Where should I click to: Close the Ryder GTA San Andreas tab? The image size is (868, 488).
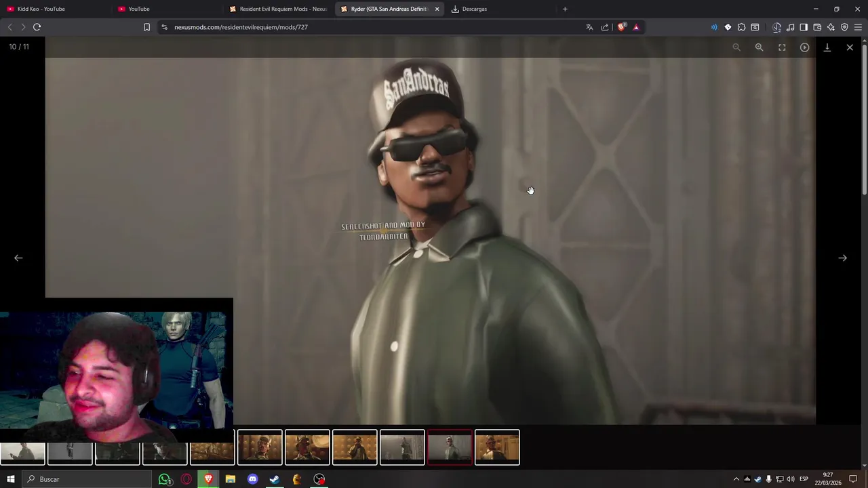[x=437, y=9]
